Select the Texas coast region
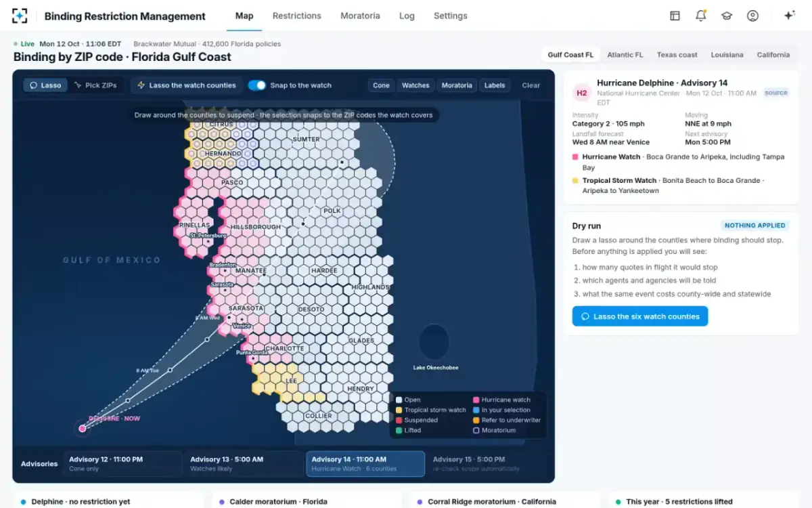 pos(677,55)
